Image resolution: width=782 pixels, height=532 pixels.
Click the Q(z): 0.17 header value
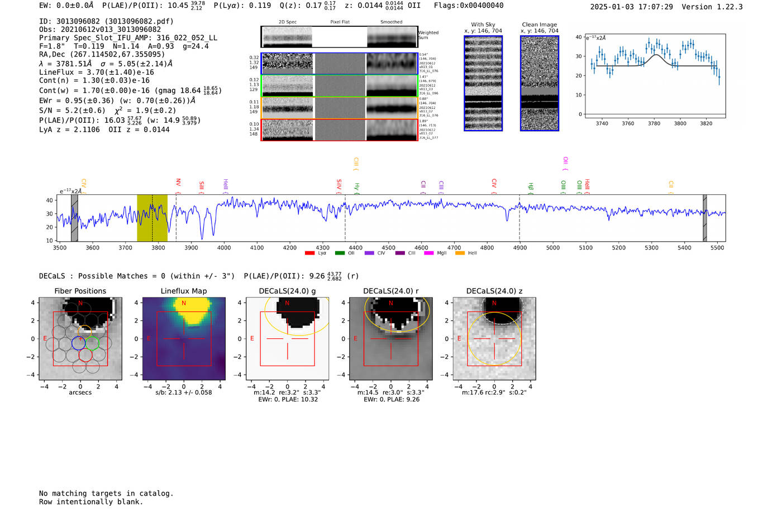(x=308, y=6)
